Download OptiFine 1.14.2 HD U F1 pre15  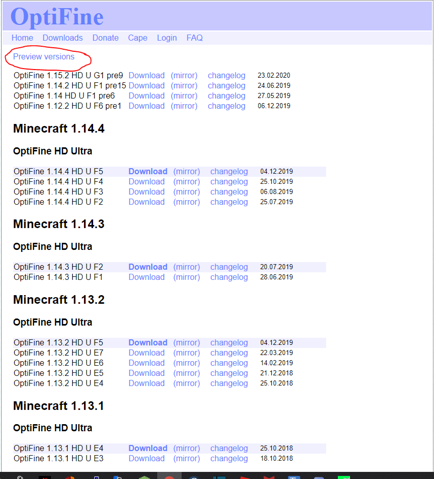pos(146,86)
